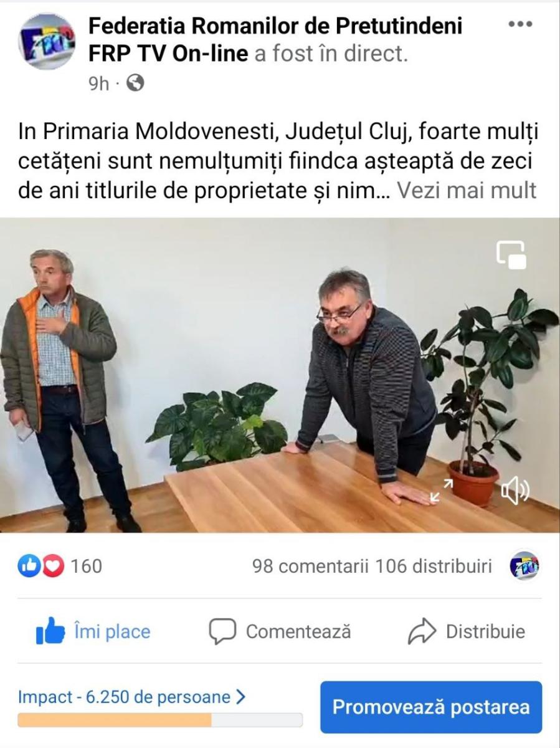The height and width of the screenshot is (748, 560).
Task: Like the post with Îmi place
Action: 93,631
